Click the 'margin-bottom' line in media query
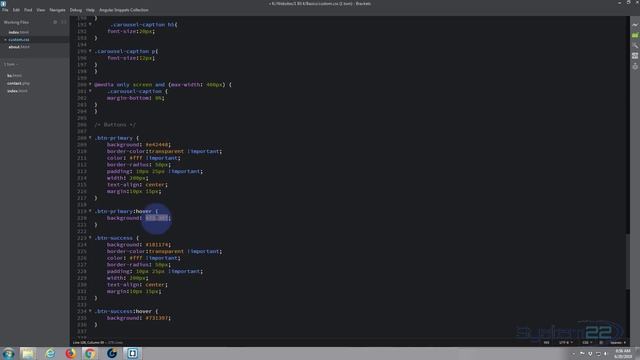The image size is (640, 360). (x=136, y=98)
